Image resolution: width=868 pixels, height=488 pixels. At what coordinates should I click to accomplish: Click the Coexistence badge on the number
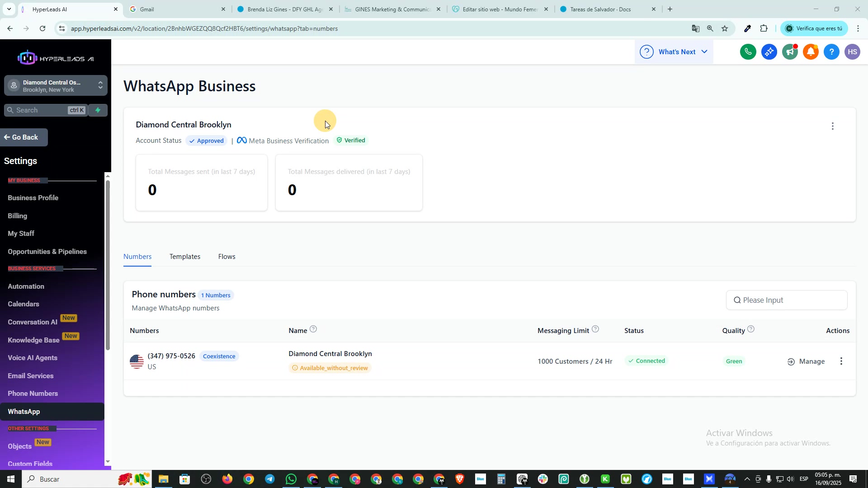[x=219, y=356]
